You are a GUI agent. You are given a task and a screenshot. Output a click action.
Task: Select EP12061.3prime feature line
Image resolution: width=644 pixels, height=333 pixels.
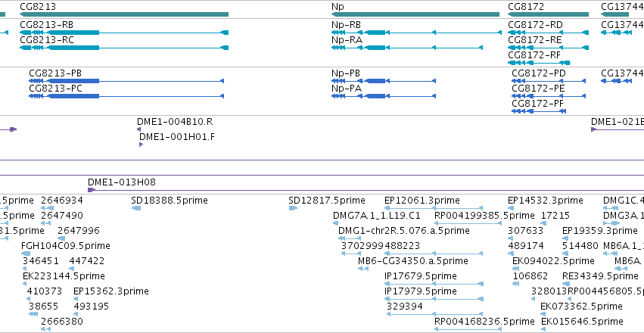[434, 208]
